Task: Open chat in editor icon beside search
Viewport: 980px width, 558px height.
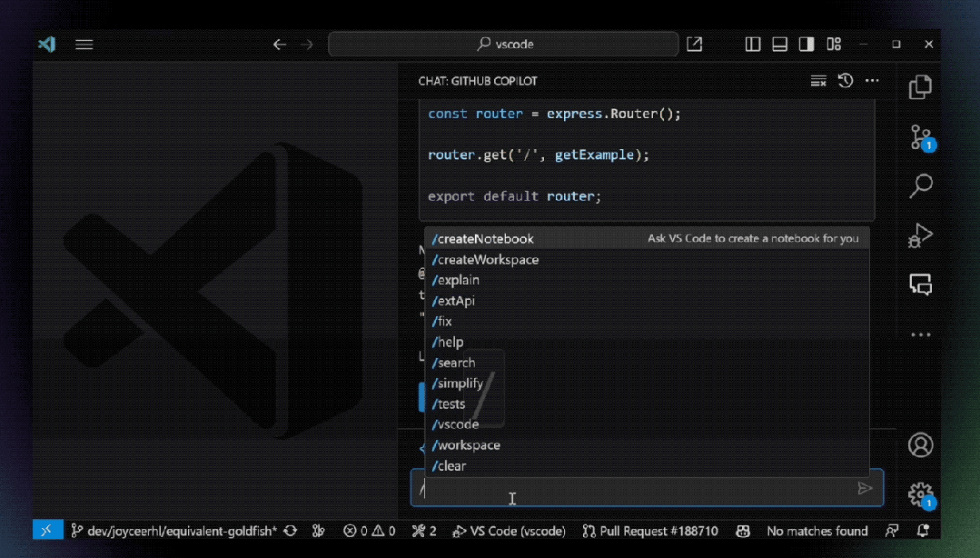Action: click(695, 45)
